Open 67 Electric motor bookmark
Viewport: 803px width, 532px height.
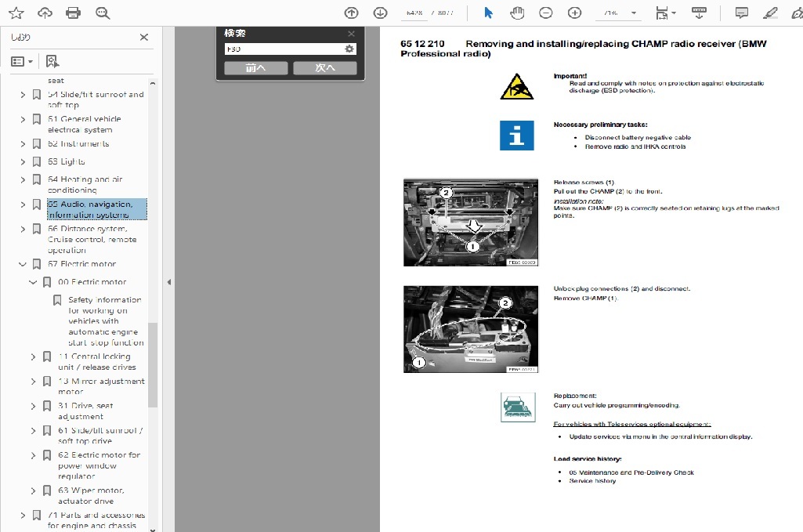(82, 264)
